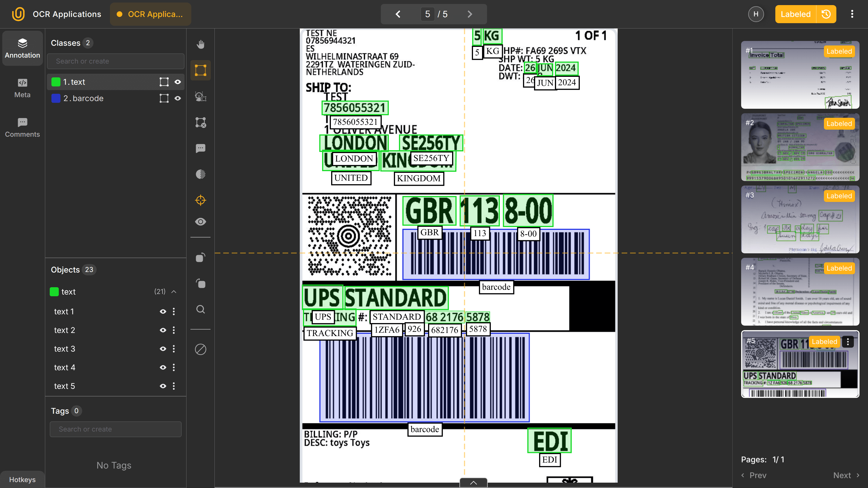868x488 pixels.
Task: Collapse the text objects group
Action: coord(174,292)
